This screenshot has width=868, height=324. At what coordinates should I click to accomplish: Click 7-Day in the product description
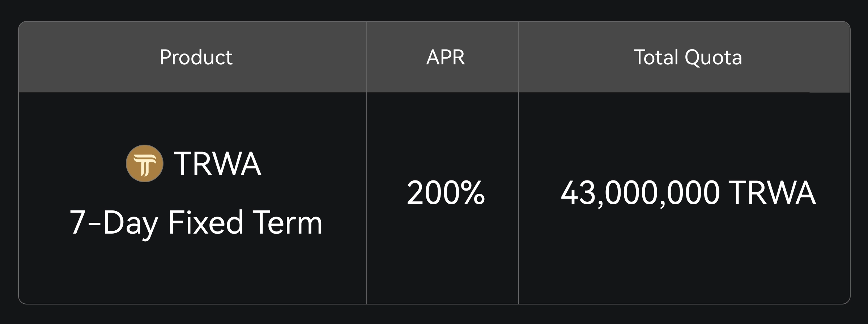click(x=114, y=223)
